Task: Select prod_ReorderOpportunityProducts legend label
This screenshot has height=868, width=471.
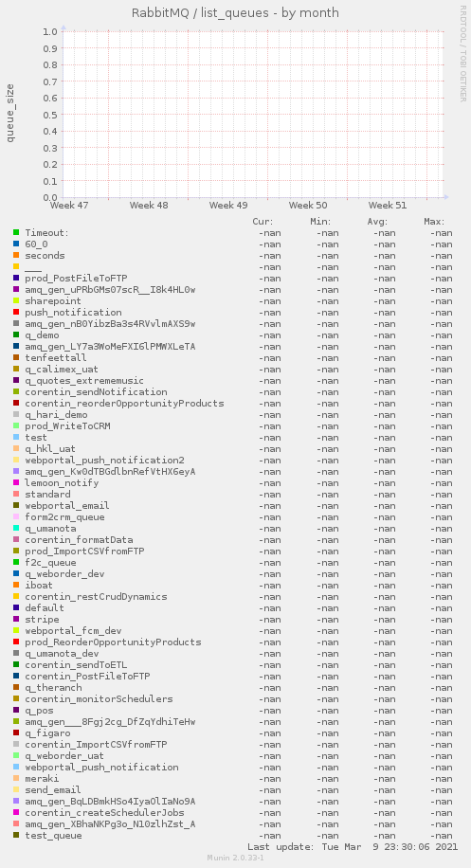Action: 113,642
